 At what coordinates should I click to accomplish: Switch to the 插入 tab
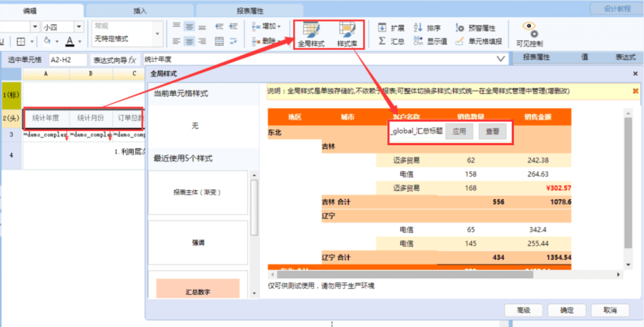(140, 11)
